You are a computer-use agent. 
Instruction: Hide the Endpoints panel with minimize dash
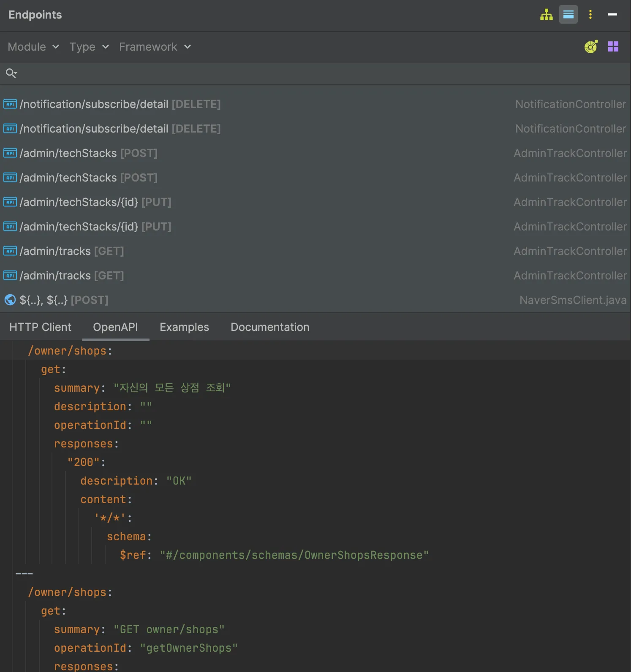(612, 15)
